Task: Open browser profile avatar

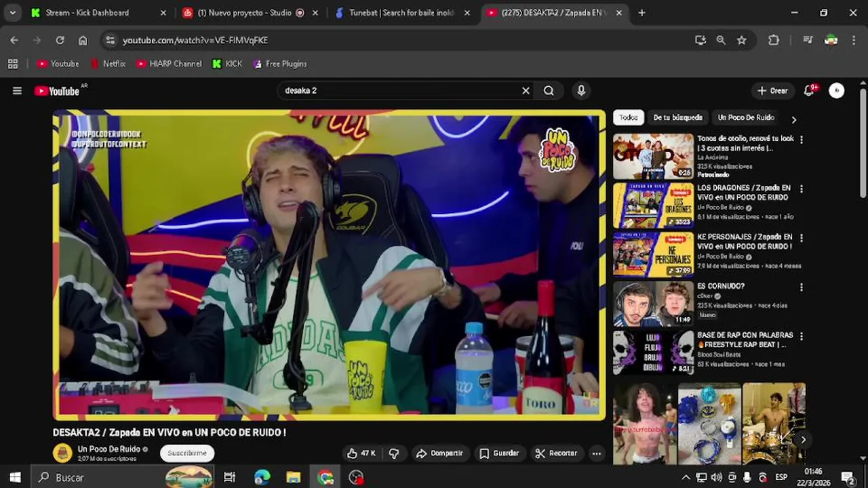Action: click(831, 41)
